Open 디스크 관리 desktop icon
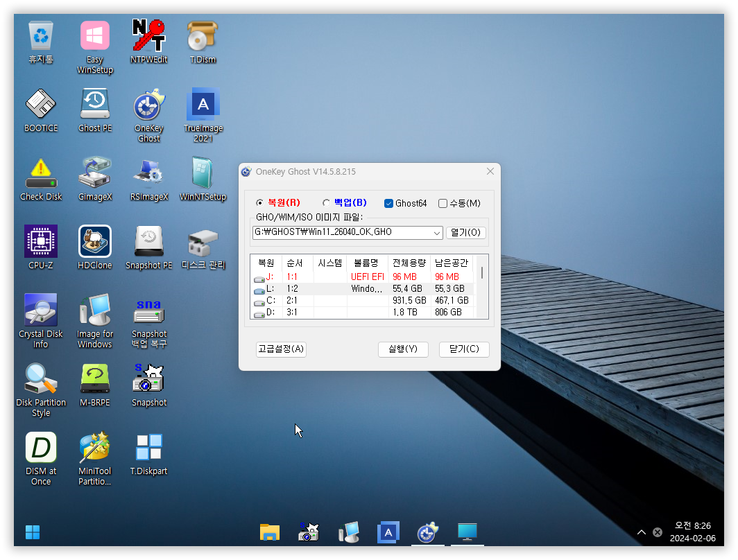The width and height of the screenshot is (738, 560). pos(203,248)
